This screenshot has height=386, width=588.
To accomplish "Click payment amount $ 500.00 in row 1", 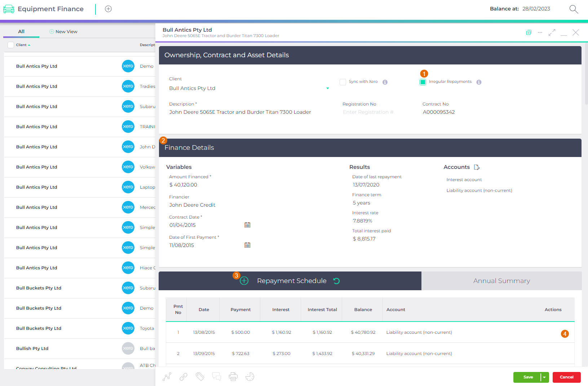I will click(240, 332).
